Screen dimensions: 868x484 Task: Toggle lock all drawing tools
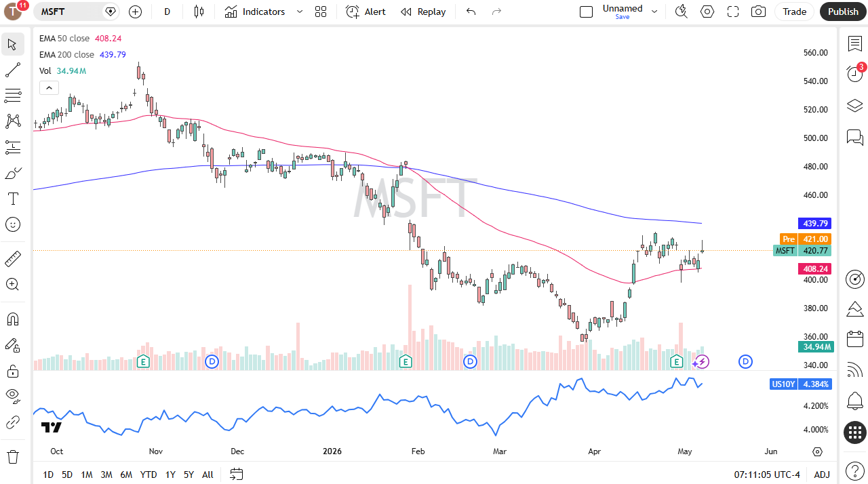(12, 371)
